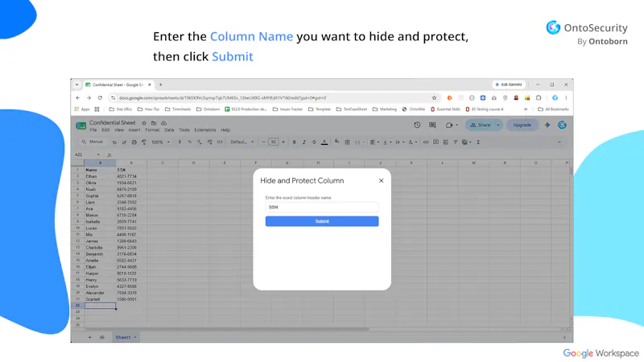Toggle italic formatting
Image resolution: width=644 pixels, height=362 pixels.
click(304, 142)
